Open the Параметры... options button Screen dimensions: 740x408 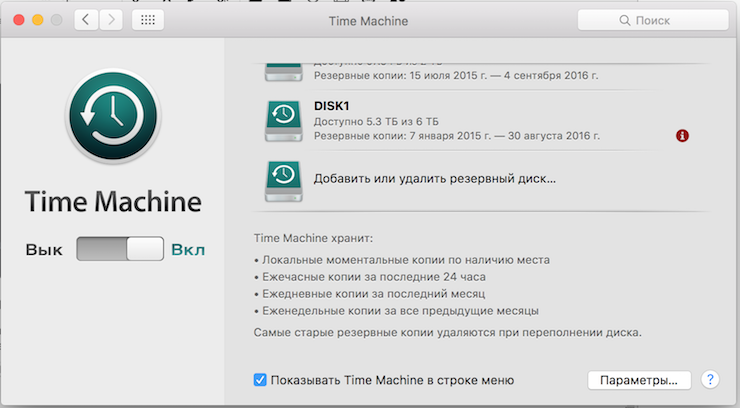pos(639,380)
